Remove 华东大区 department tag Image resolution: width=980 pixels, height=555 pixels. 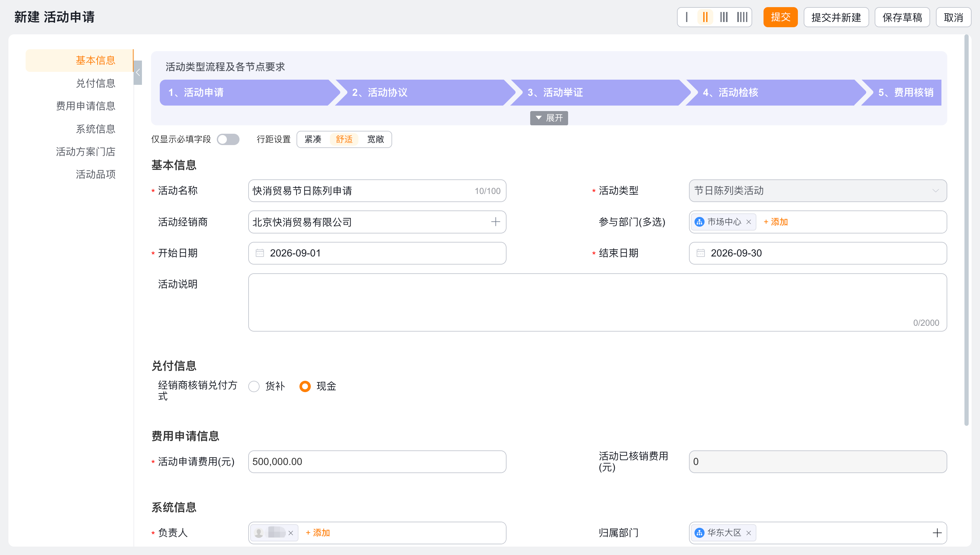click(748, 533)
